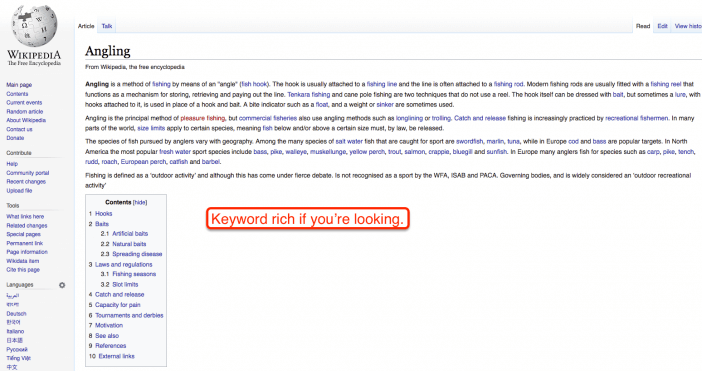
Task: Open the fishing line link
Action: point(382,84)
